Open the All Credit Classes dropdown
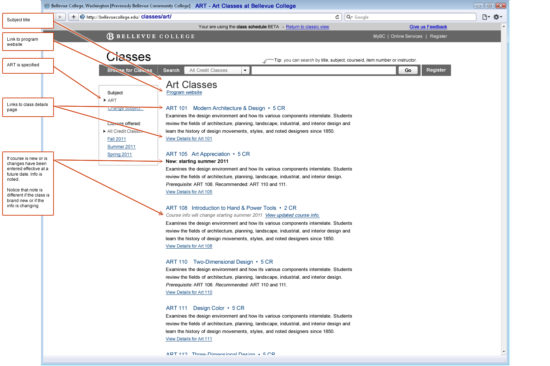 (x=217, y=70)
